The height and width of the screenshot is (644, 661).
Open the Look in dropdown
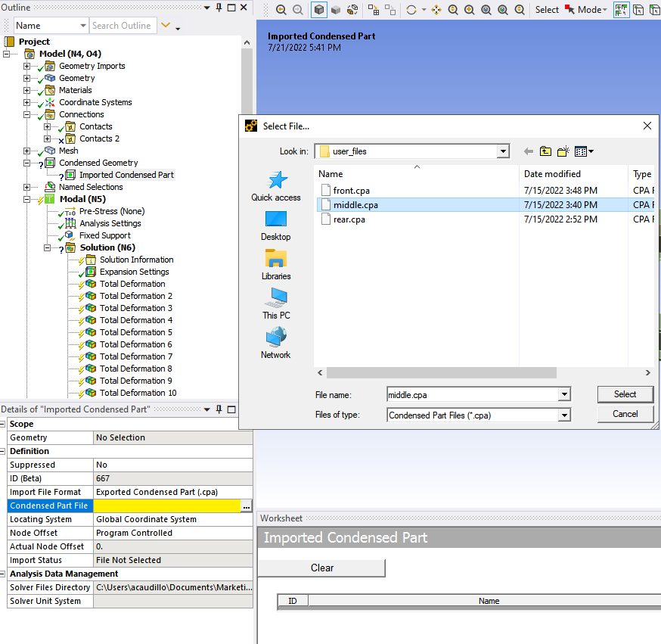click(502, 151)
